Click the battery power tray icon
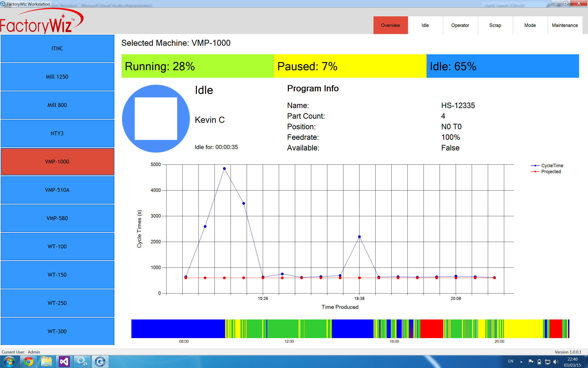The image size is (588, 368). click(539, 362)
